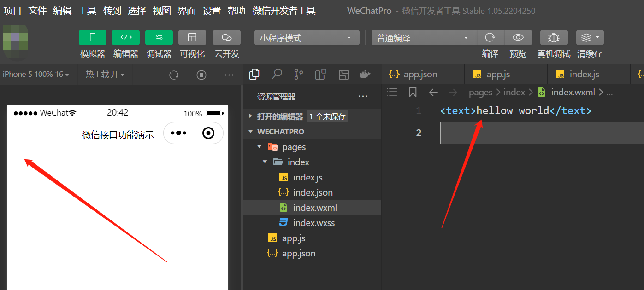Viewport: 644px width, 290px height.
Task: Refresh the simulator with reload icon
Action: tap(174, 75)
